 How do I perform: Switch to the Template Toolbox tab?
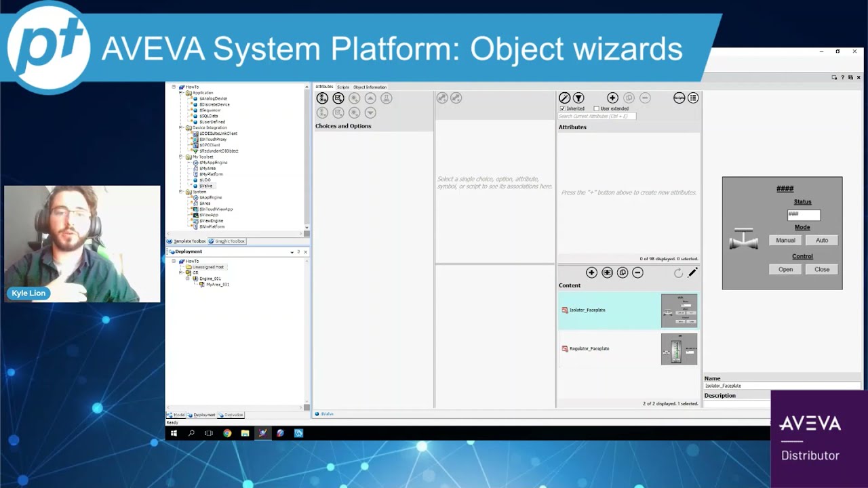(186, 241)
